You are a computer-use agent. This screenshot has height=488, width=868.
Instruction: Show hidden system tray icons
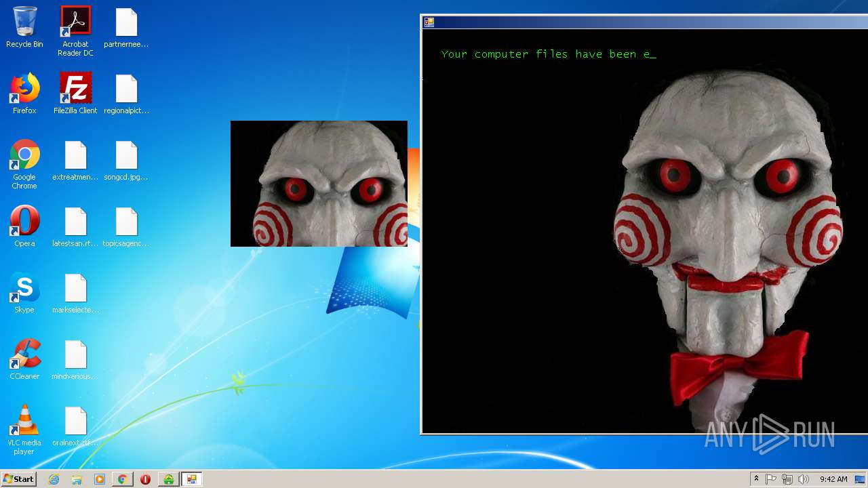[x=756, y=479]
